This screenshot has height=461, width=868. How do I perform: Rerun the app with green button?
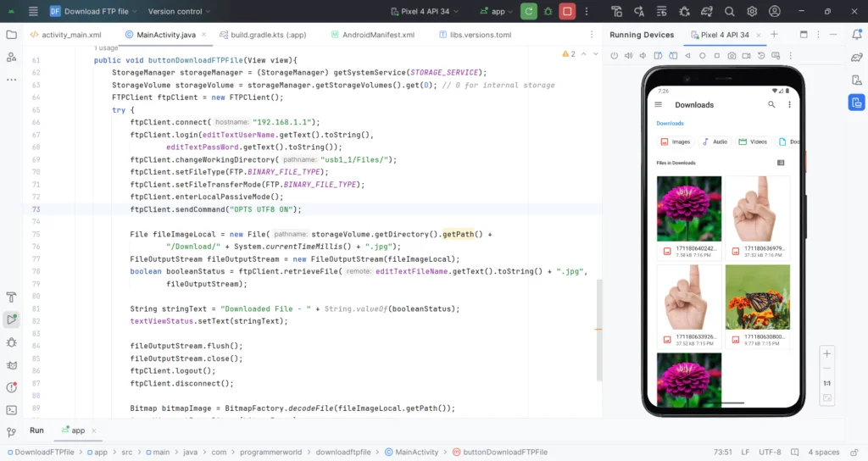529,11
